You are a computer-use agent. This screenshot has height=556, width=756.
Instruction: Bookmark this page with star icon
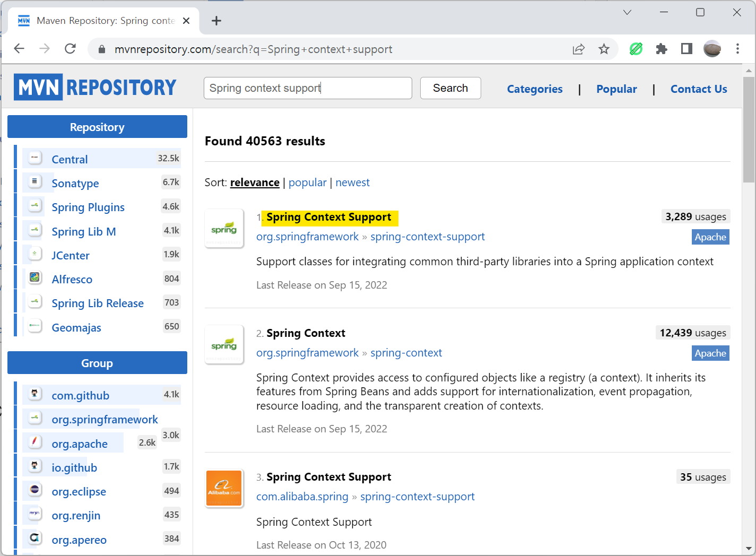[604, 49]
